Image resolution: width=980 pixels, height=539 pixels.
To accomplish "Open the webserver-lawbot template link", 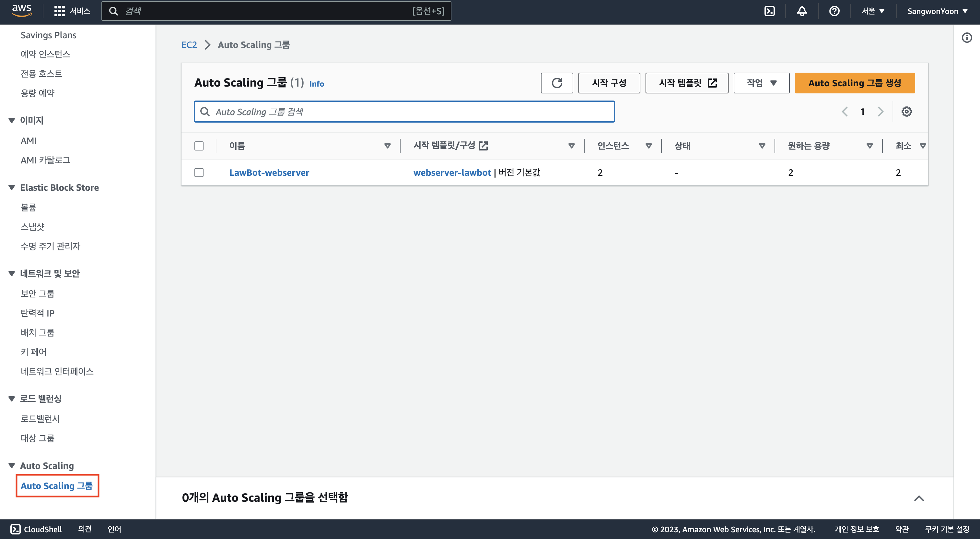I will (x=452, y=173).
